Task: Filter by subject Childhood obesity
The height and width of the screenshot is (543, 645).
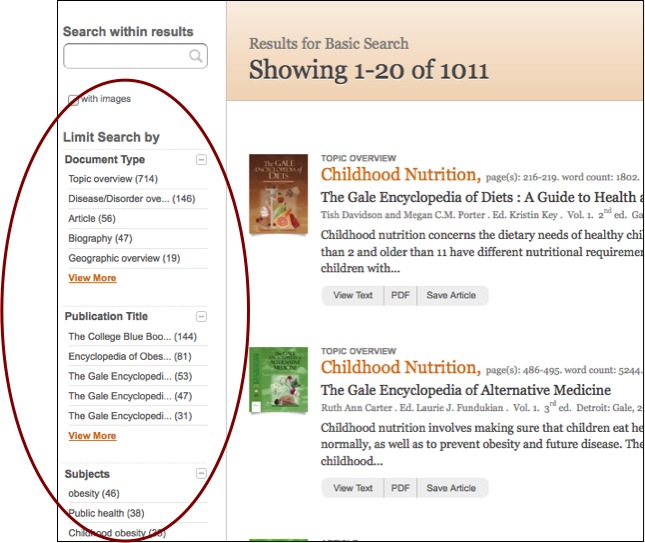Action: 117,533
